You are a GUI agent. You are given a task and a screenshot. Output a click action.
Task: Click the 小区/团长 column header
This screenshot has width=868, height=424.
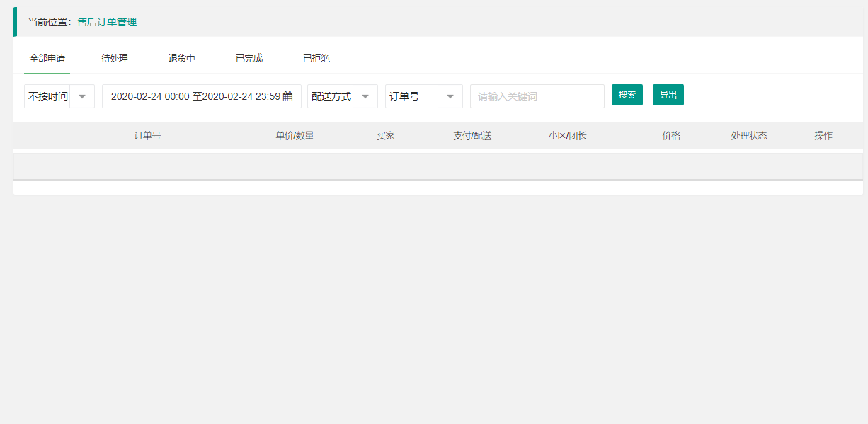(567, 136)
